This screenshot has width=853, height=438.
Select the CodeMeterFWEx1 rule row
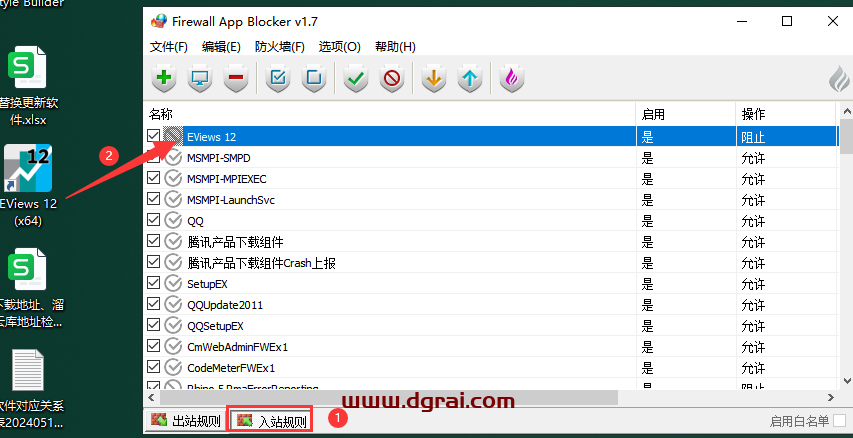491,367
